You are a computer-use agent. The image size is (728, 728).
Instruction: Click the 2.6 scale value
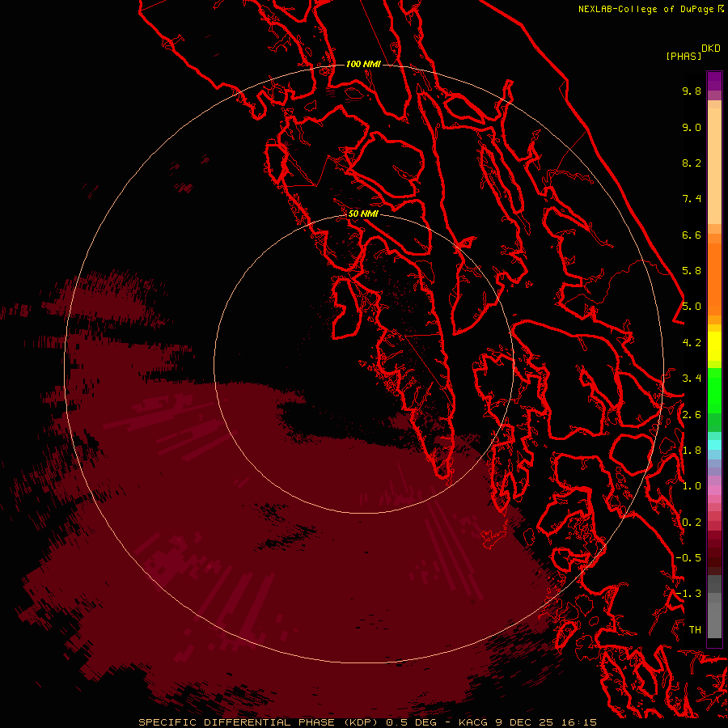[692, 415]
